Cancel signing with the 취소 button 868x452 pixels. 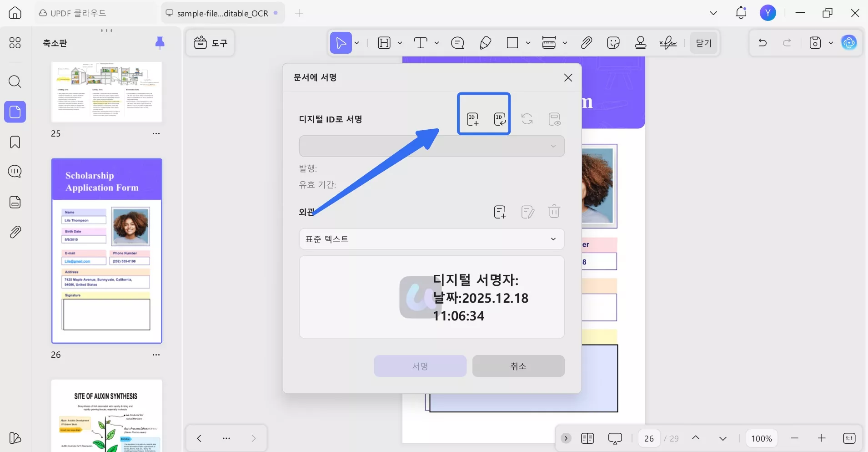pyautogui.click(x=518, y=366)
